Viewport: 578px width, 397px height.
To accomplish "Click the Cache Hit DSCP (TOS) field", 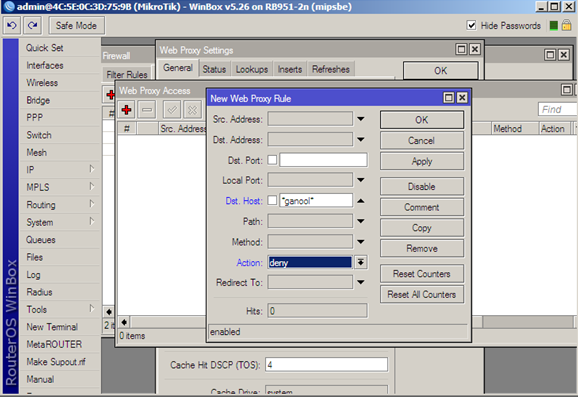I will 327,365.
